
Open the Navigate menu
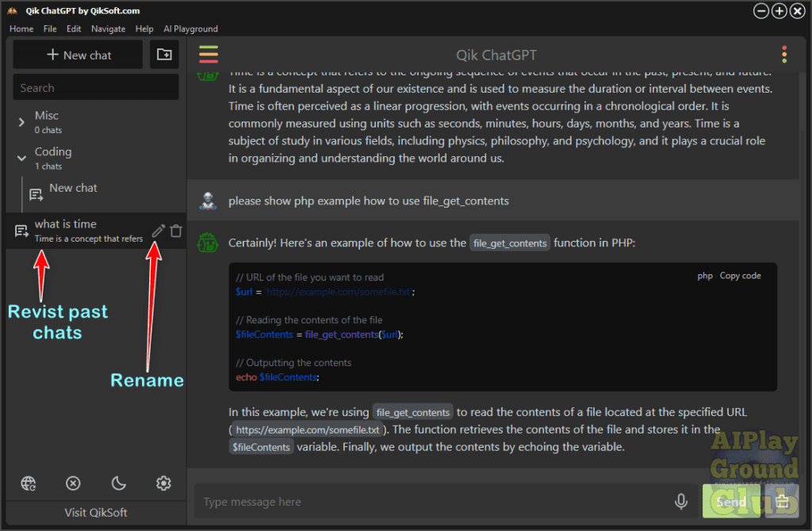click(x=108, y=29)
